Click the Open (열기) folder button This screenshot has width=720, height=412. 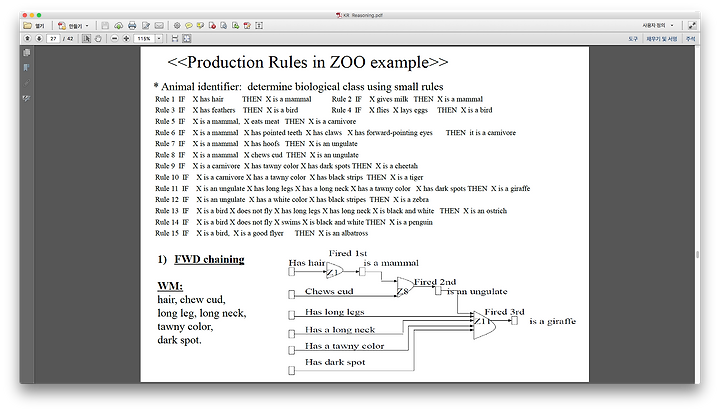coord(34,26)
